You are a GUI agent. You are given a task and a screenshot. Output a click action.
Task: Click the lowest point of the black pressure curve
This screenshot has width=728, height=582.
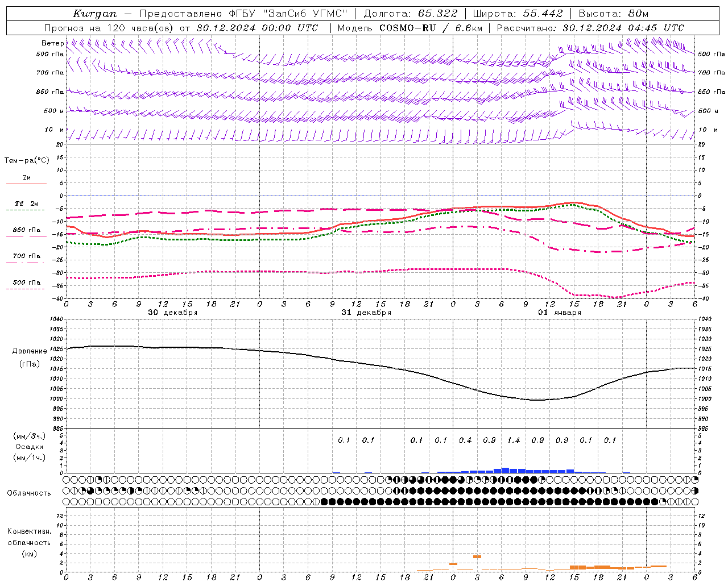(537, 400)
